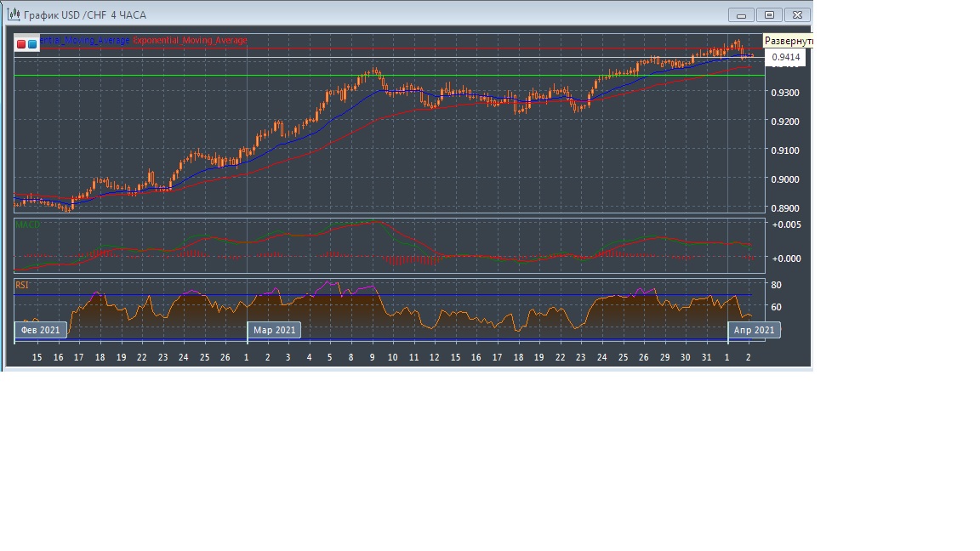Viewport: 980px width, 551px height.
Task: Select the blue Moving_Average legend label
Action: click(x=85, y=41)
